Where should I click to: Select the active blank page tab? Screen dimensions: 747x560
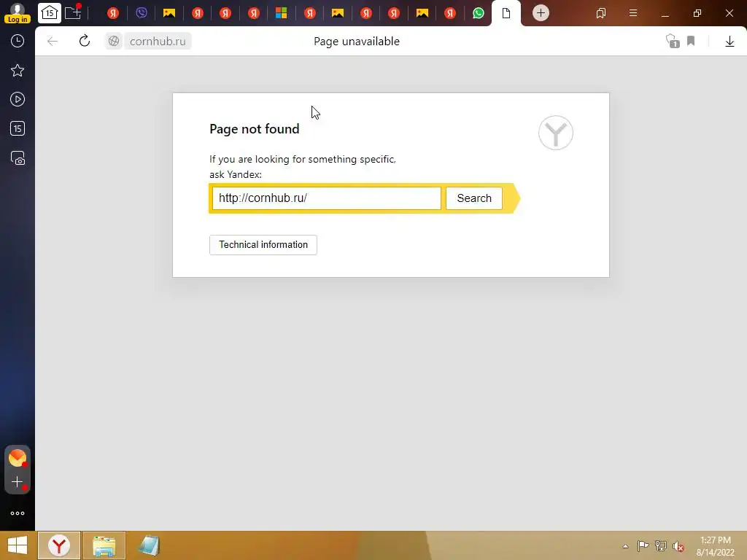pyautogui.click(x=506, y=13)
